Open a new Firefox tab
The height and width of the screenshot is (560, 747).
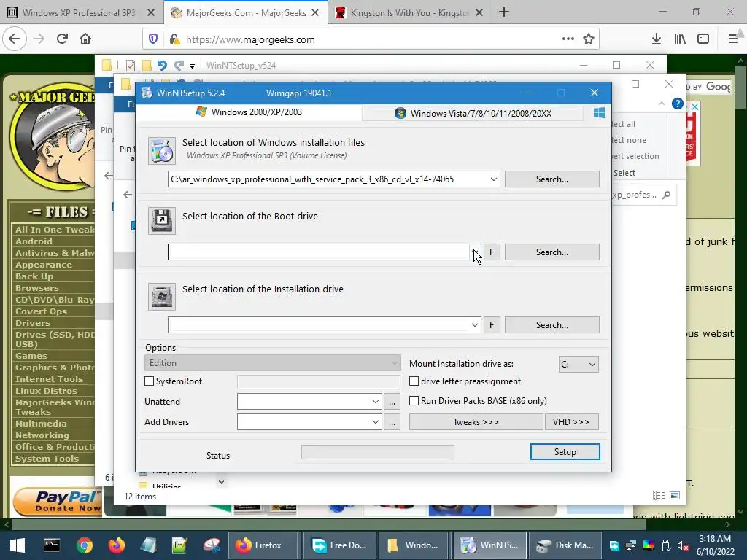coord(504,12)
